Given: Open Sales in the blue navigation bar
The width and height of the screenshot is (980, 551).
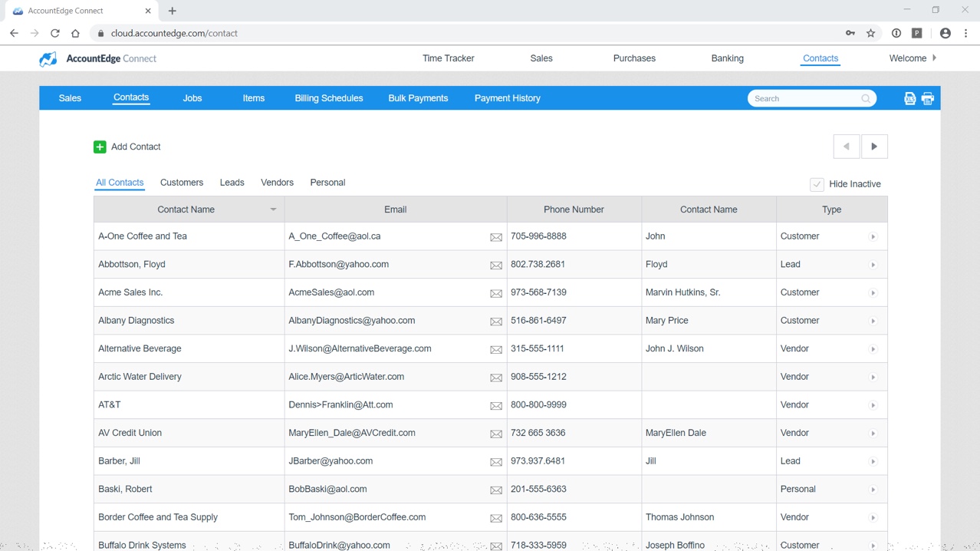Looking at the screenshot, I should [70, 98].
